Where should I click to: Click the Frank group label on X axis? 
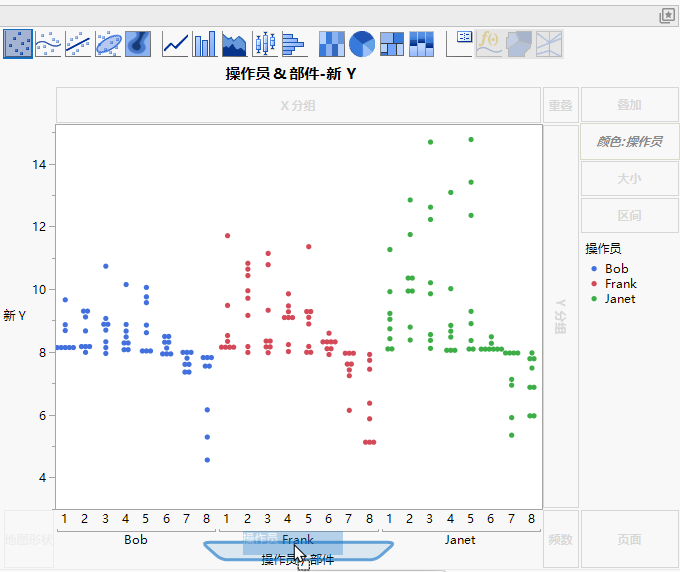pyautogui.click(x=298, y=539)
